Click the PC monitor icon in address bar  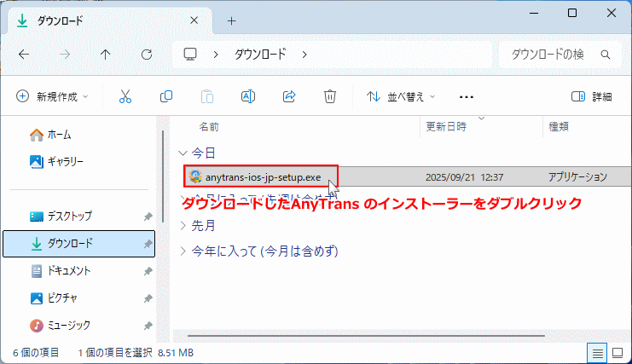[190, 54]
